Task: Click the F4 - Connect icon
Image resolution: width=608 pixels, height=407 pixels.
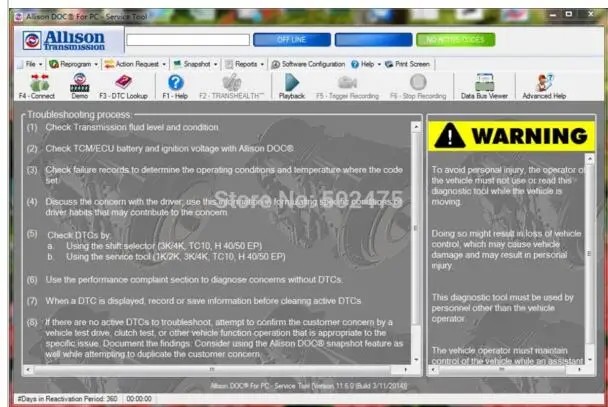Action: (37, 86)
